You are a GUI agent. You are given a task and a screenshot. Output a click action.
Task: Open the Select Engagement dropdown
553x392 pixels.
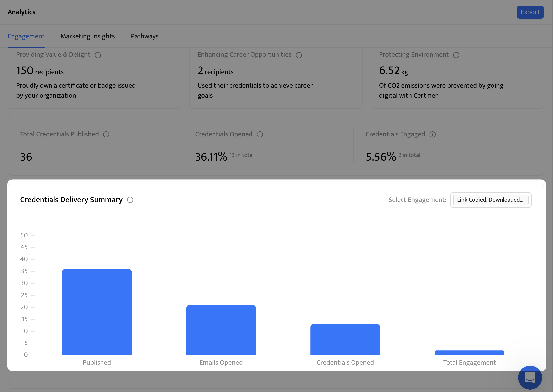[491, 200]
